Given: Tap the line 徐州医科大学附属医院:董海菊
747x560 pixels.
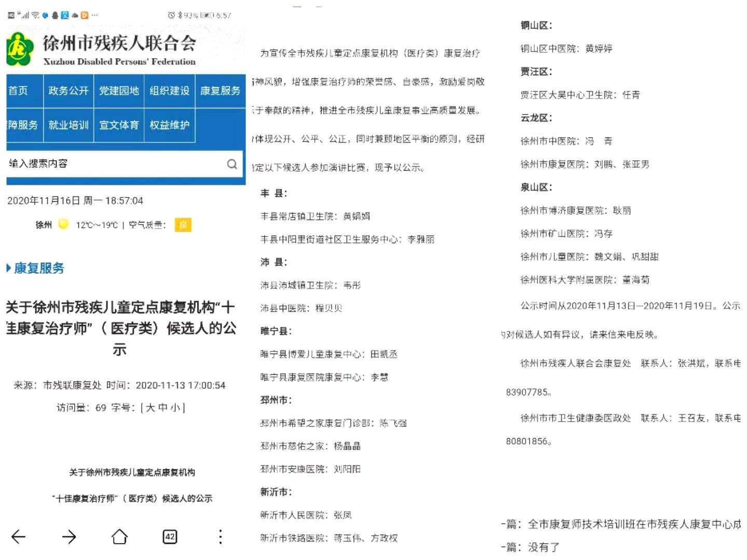Looking at the screenshot, I should tap(585, 280).
